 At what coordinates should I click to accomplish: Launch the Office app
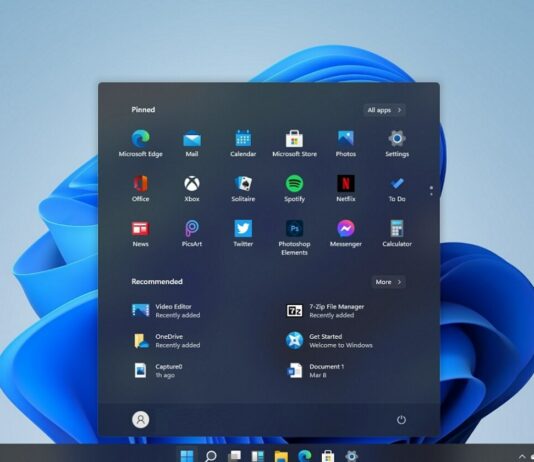141,189
